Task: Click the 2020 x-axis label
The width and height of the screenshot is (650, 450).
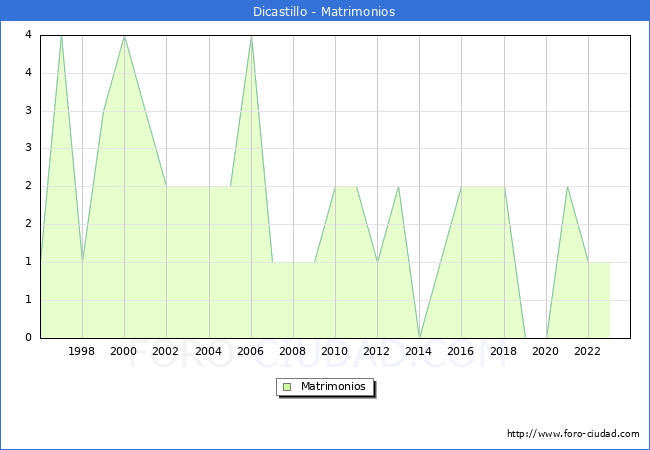Action: click(x=545, y=351)
